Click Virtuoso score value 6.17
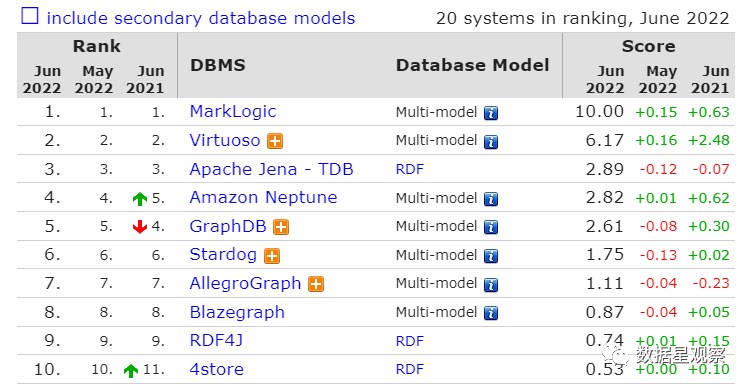The height and width of the screenshot is (387, 749). [x=605, y=140]
